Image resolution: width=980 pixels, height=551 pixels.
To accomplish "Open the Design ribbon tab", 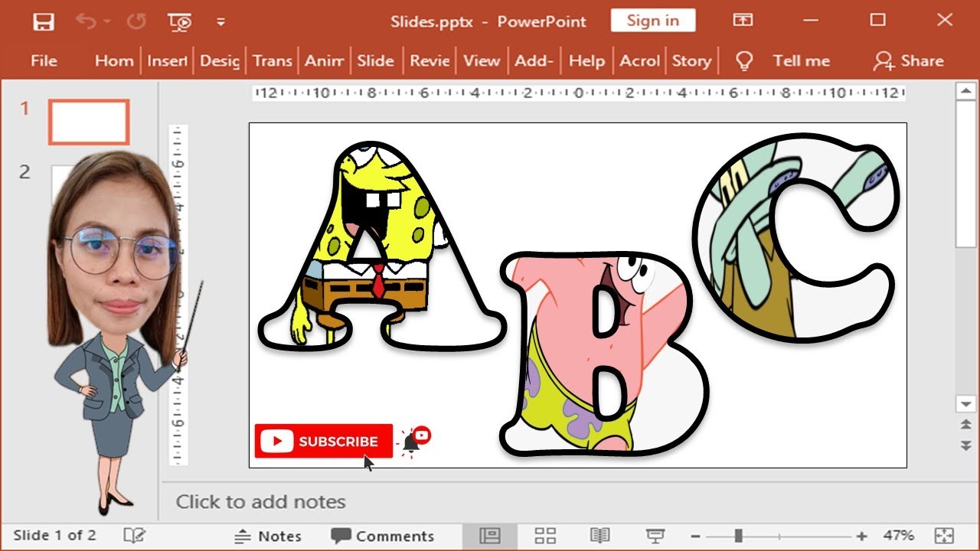I will pos(220,61).
